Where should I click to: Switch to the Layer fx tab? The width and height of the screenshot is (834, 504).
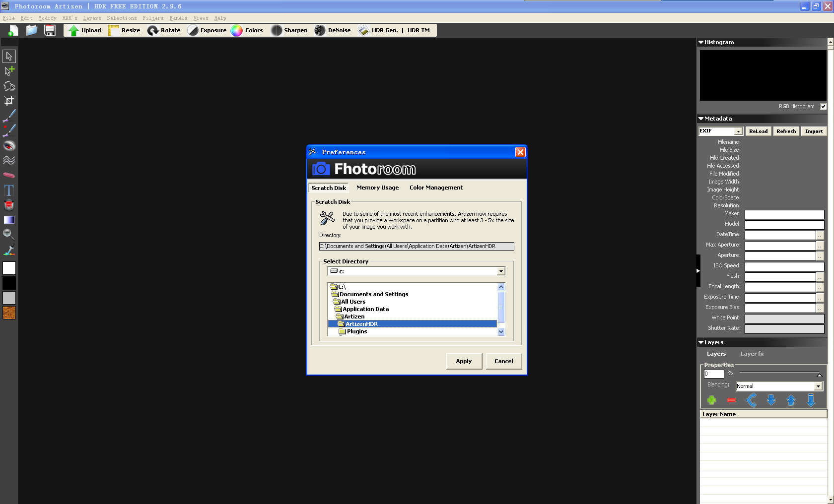coord(752,354)
